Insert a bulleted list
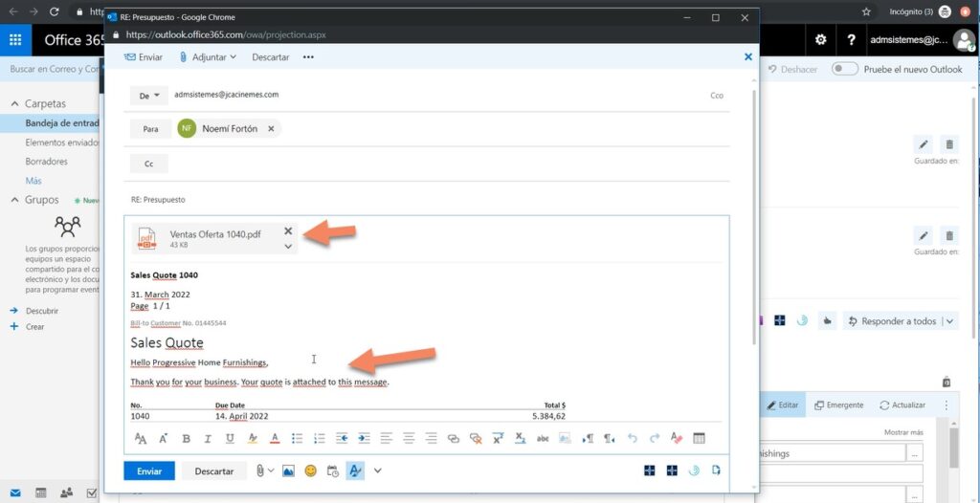The width and height of the screenshot is (980, 503). pos(298,439)
